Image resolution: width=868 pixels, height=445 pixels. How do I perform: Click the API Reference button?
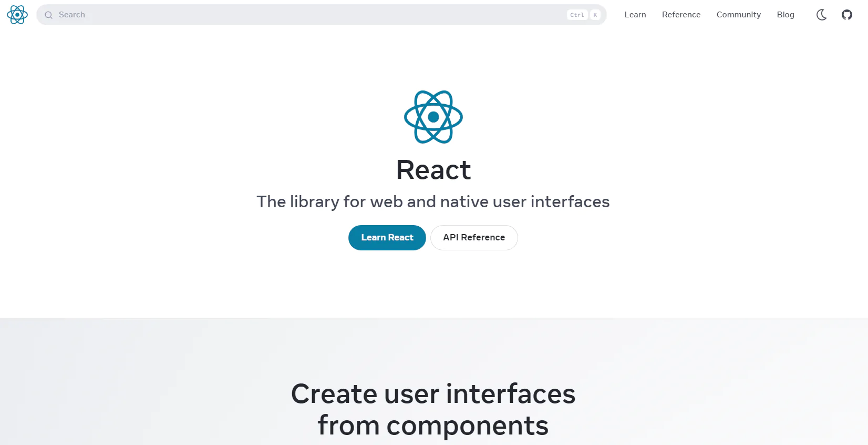(474, 238)
